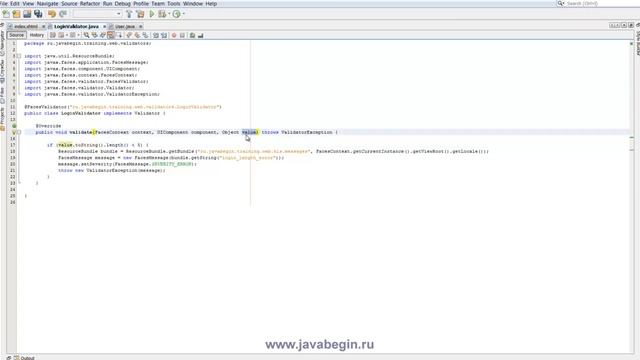Close the User.java tab
Screen dimensions: 640x360
(141, 27)
